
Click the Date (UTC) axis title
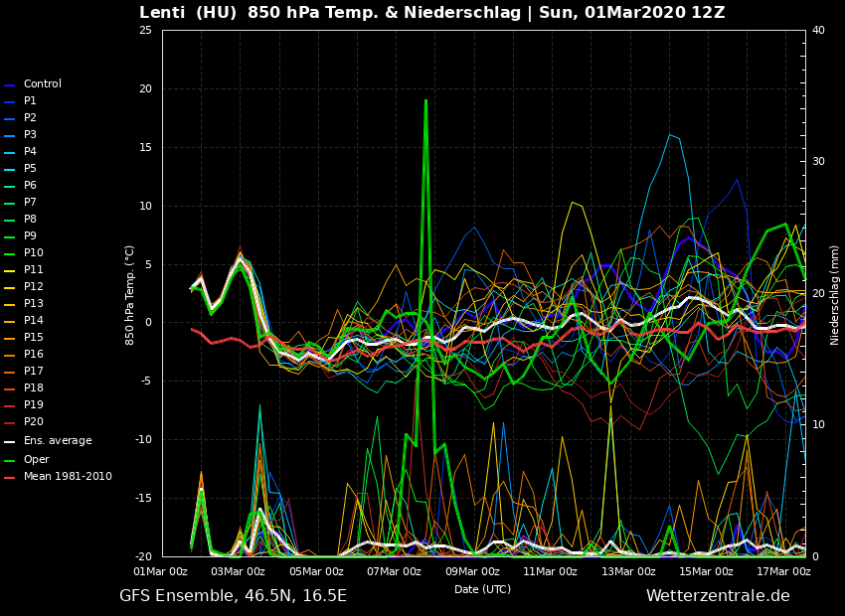point(482,589)
